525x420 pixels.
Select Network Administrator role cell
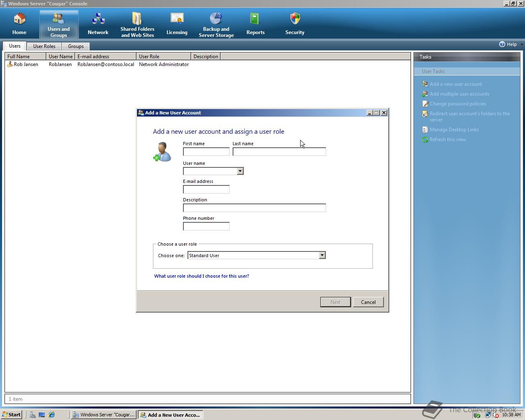pos(164,64)
